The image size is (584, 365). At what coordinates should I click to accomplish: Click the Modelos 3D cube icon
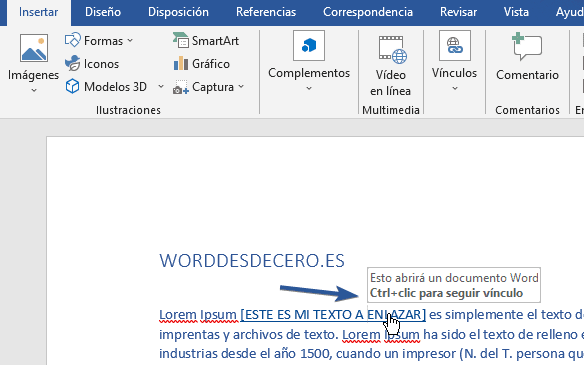(72, 86)
